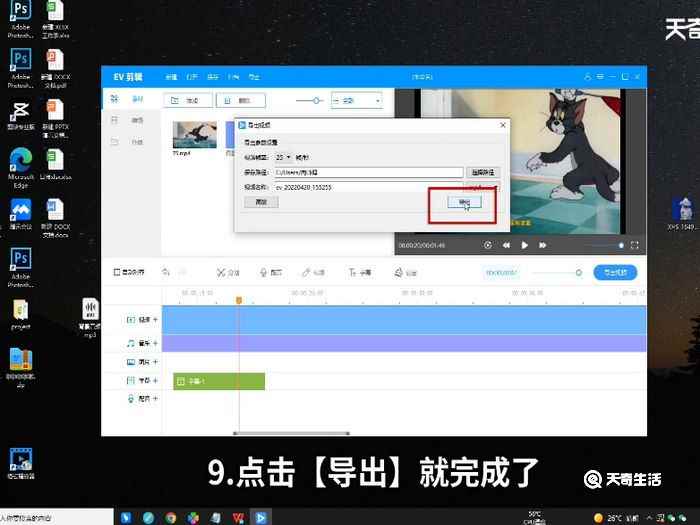Open the mp3 audio file on desktop
700x525 pixels.
coord(90,317)
